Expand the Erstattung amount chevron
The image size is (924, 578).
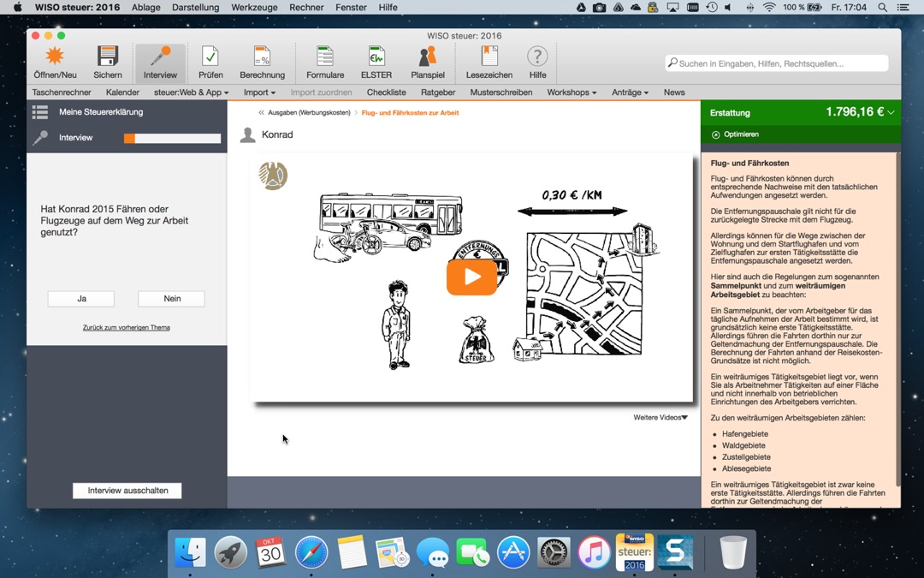click(x=891, y=112)
